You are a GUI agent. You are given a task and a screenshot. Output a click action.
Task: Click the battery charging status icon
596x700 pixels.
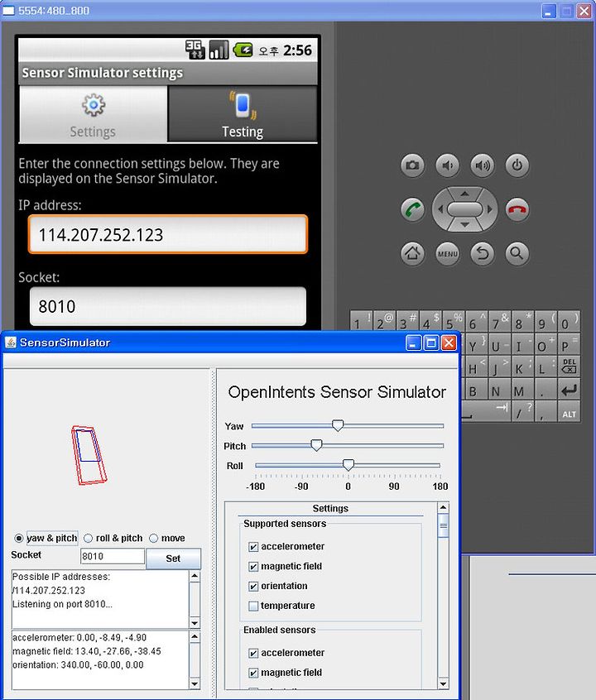(x=243, y=50)
